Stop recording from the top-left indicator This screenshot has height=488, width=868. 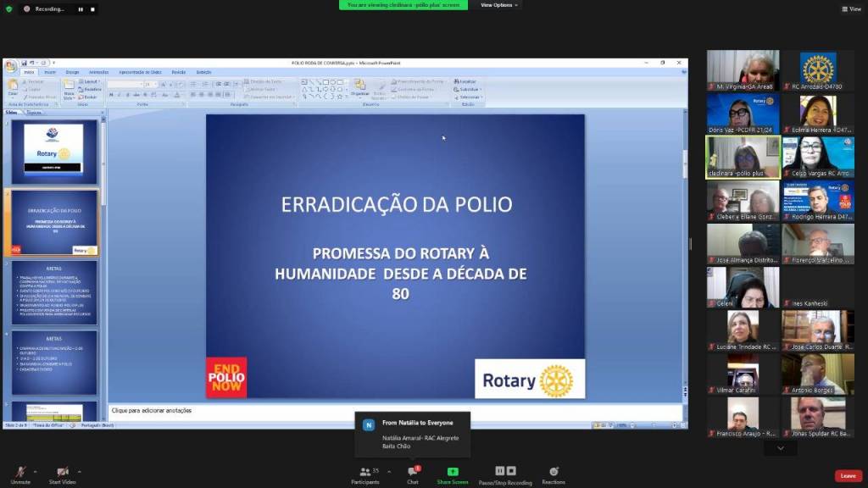91,8
